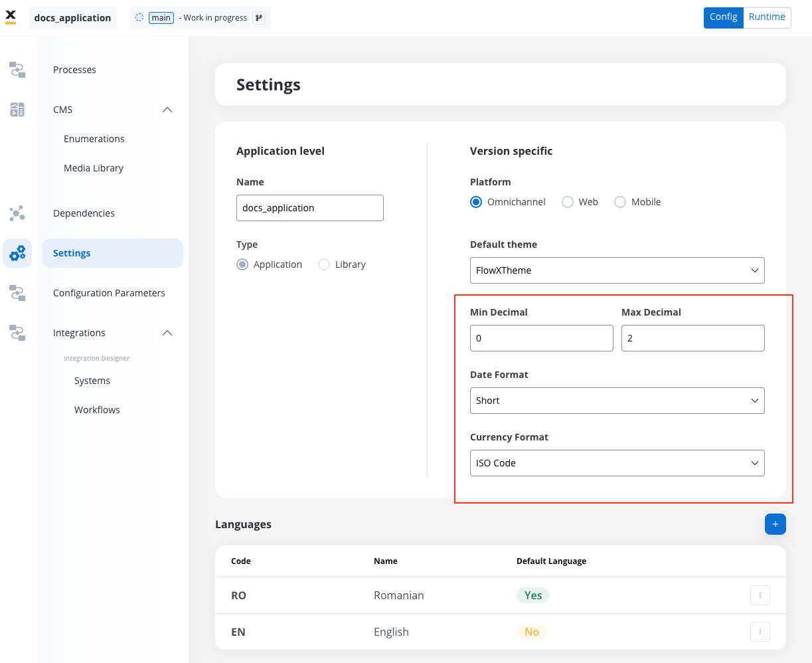Click the dashed circle status icon beside main

pyautogui.click(x=139, y=18)
